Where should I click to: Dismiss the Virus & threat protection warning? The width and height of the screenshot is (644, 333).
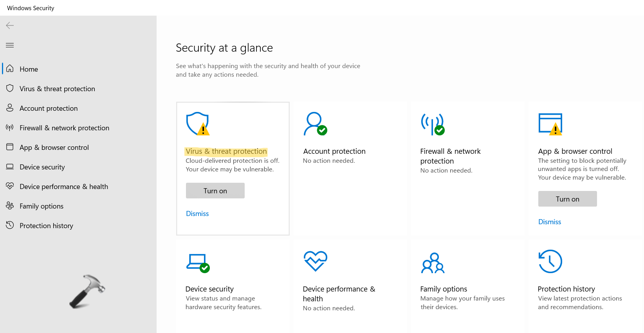pos(197,214)
